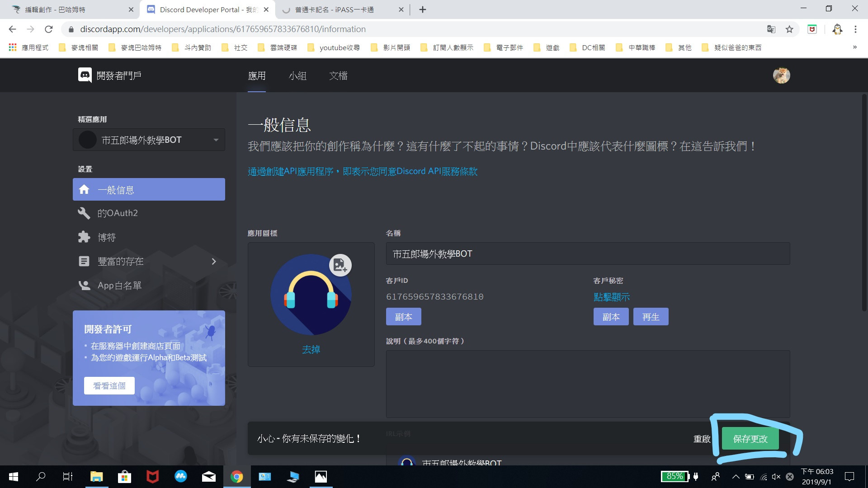This screenshot has height=488, width=868.
Task: Switch to the 應用 tab
Action: click(257, 75)
